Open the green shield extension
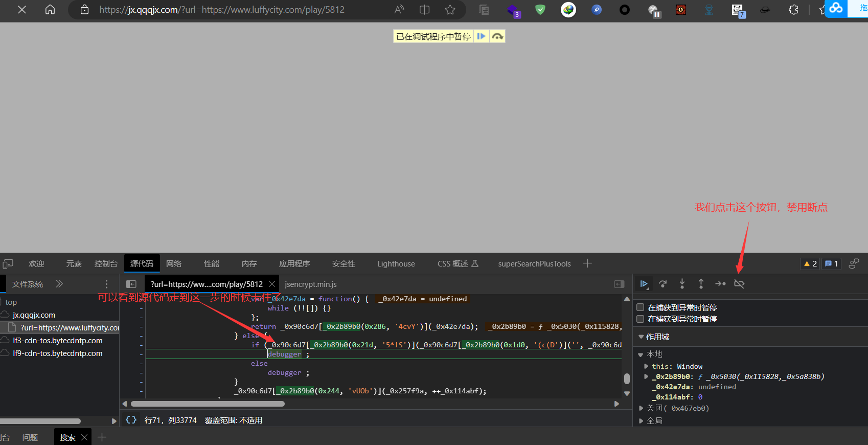This screenshot has height=445, width=868. (540, 10)
